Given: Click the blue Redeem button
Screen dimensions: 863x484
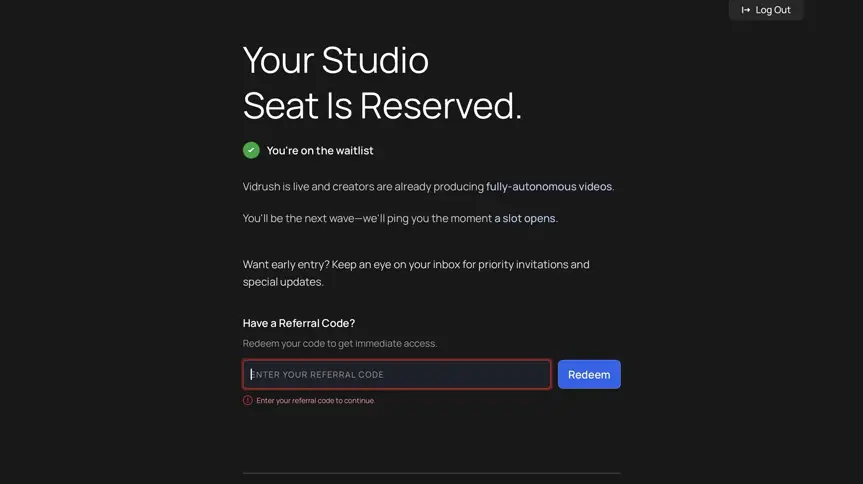Looking at the screenshot, I should point(589,374).
